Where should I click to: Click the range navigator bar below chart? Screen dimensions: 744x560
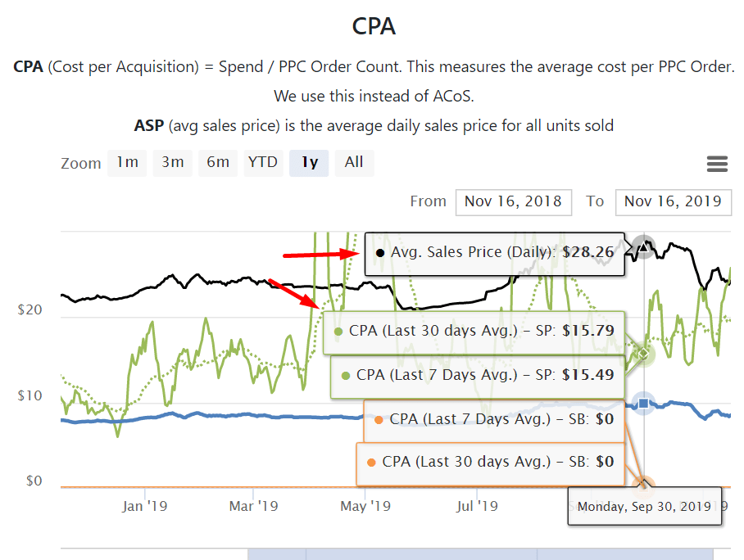(480, 554)
